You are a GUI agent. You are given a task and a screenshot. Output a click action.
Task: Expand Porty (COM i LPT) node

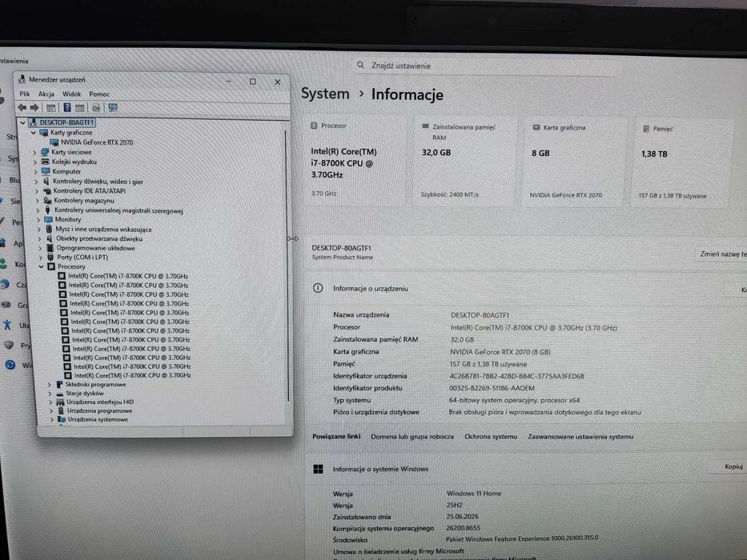41,257
